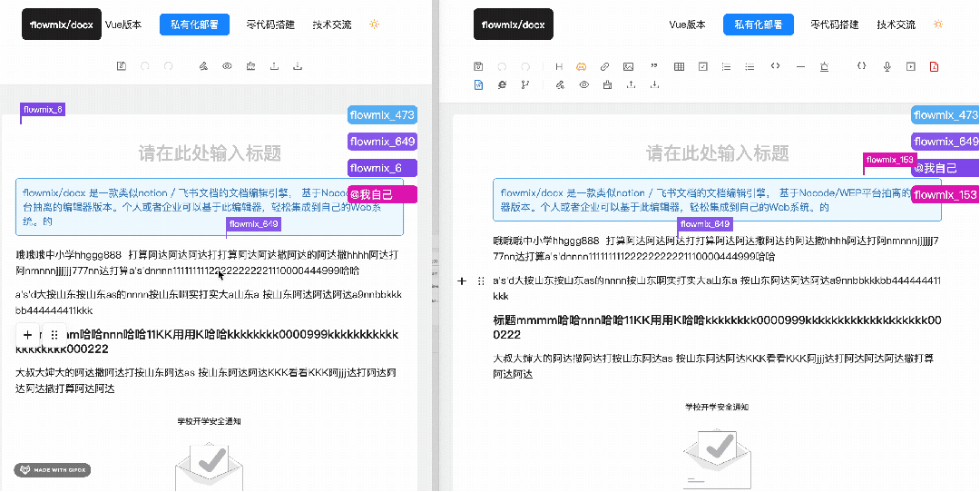Screen dimensions: 980x492
Task: Insert a video using the play-box icon
Action: click(911, 66)
